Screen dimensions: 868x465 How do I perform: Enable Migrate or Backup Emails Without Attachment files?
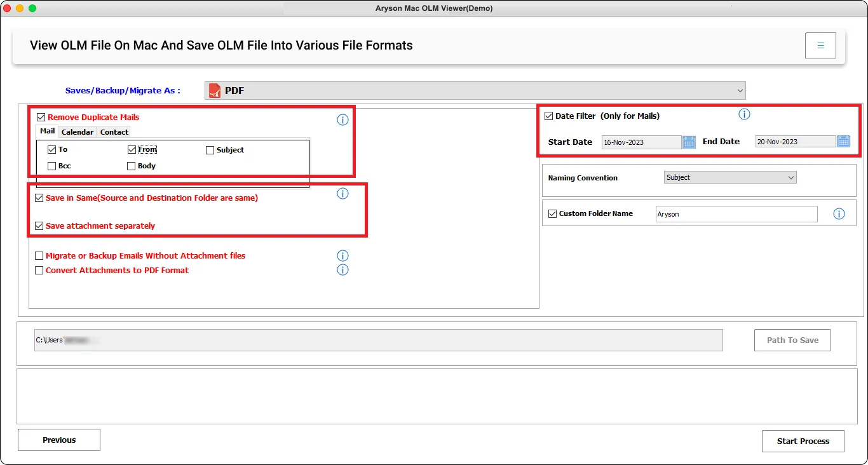coord(39,256)
